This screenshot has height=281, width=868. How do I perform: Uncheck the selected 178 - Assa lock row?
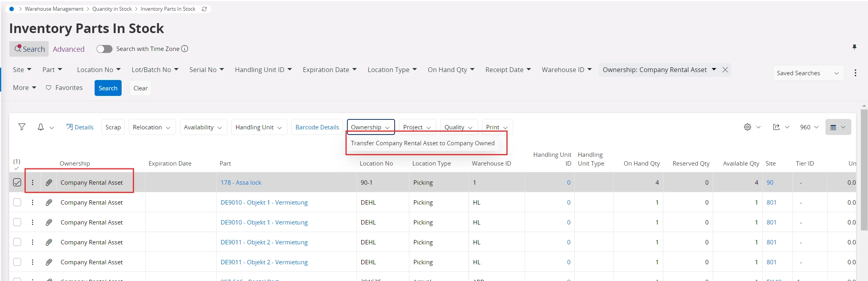click(x=17, y=182)
